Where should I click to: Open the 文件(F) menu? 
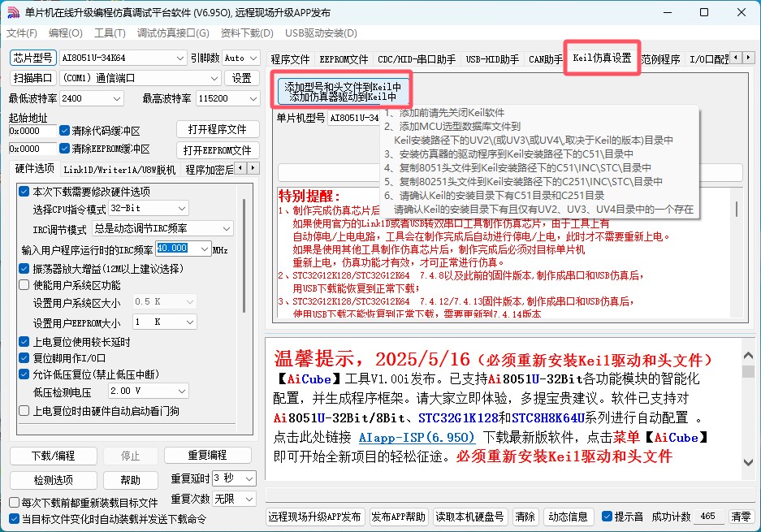coord(22,33)
